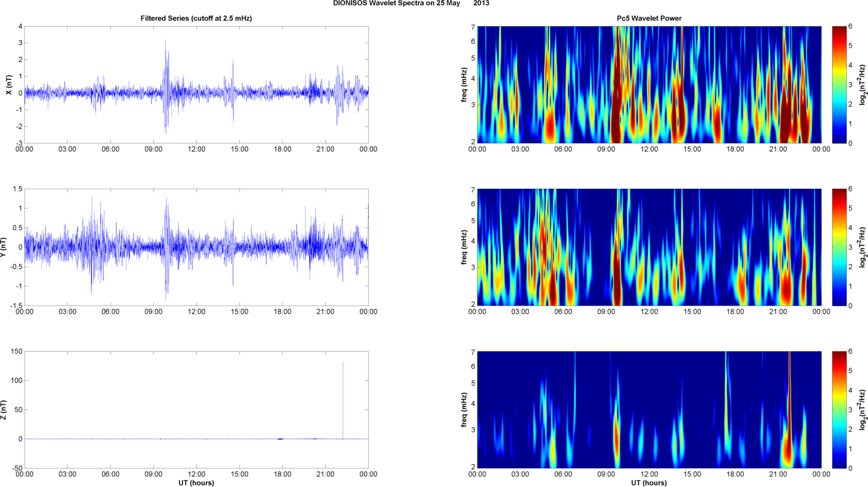This screenshot has width=868, height=487.
Task: Click 'log2(nT²/Hz)' label beside Y wavelet colorbar
Action: tap(863, 247)
